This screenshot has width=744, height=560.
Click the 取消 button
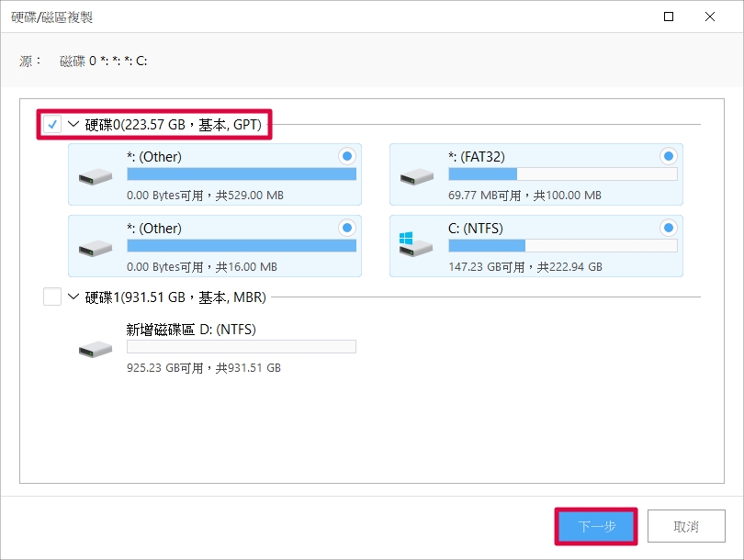click(x=686, y=526)
